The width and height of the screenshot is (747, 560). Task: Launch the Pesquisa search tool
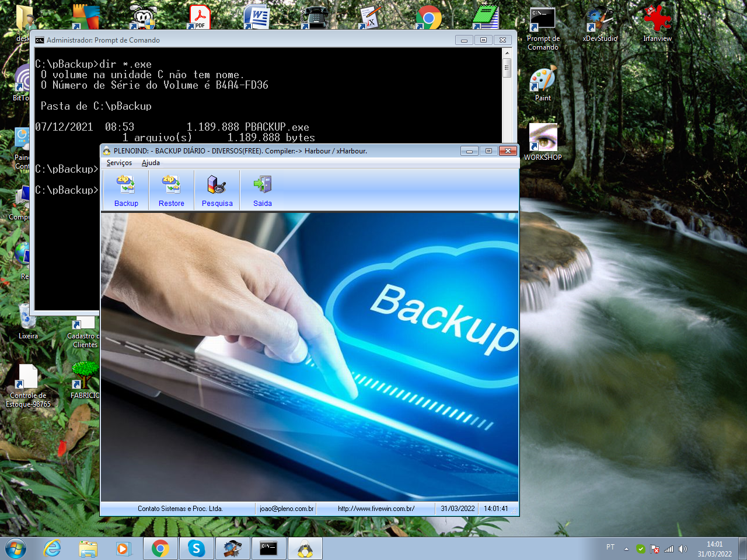(x=217, y=190)
